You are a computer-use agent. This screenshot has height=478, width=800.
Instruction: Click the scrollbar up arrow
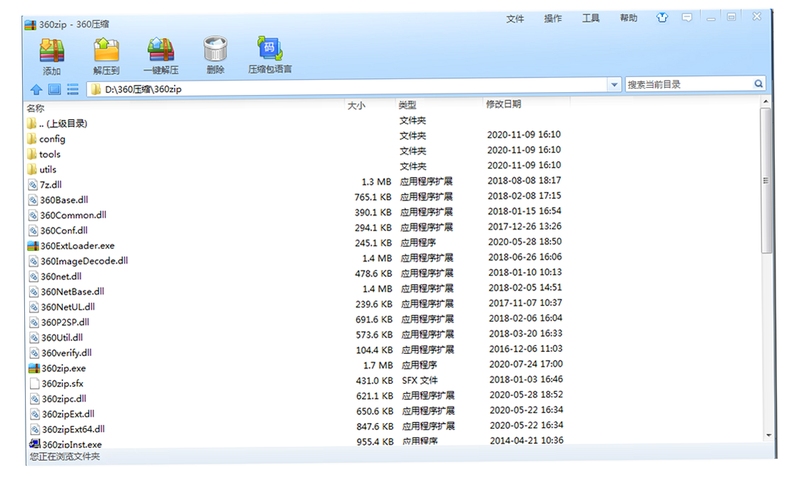point(766,102)
